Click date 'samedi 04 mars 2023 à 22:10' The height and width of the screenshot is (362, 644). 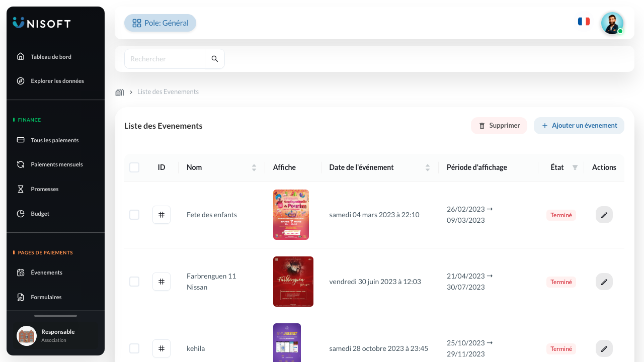(374, 215)
